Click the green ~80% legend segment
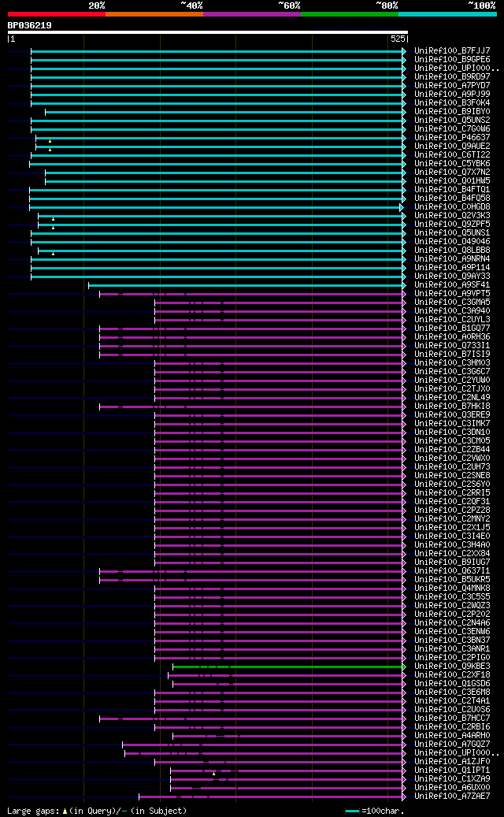 point(350,14)
